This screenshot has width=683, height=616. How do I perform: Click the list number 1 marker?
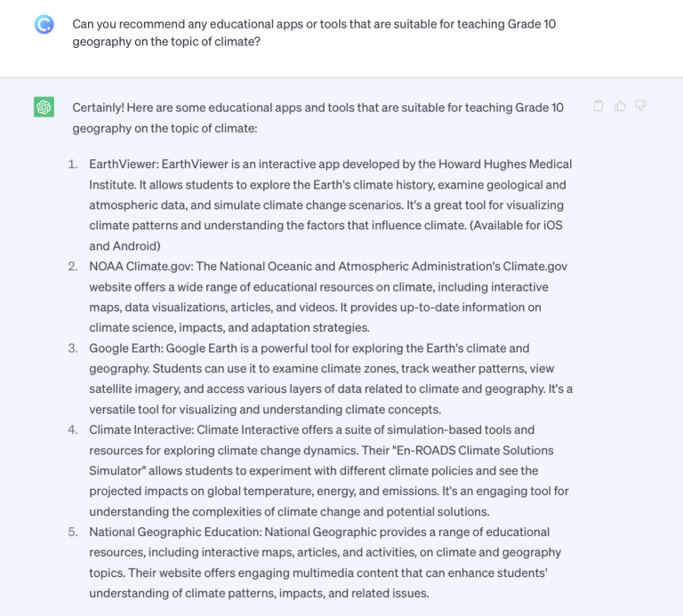click(73, 164)
